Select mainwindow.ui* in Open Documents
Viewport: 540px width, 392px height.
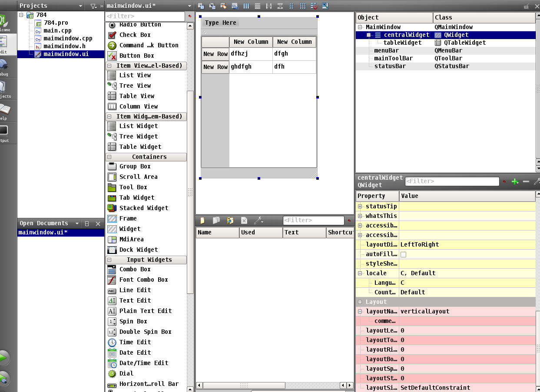(x=61, y=232)
